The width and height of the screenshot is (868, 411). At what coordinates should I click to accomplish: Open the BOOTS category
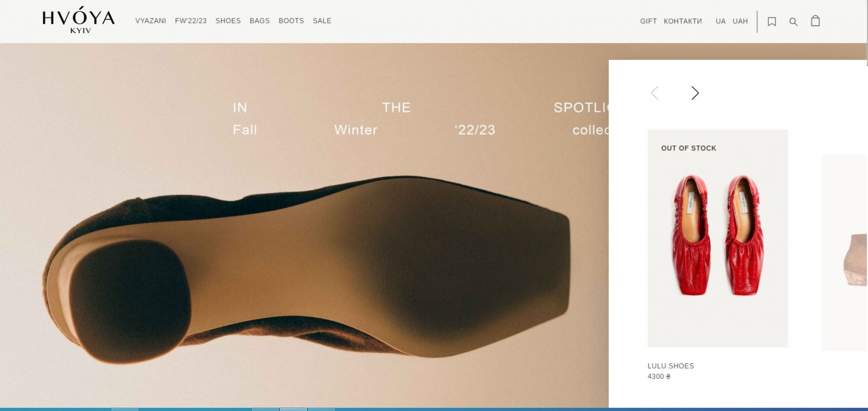tap(291, 21)
